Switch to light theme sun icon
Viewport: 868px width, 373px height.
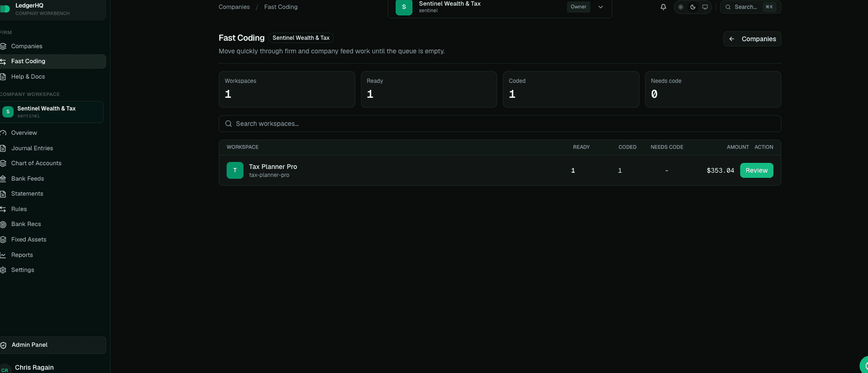coord(681,7)
